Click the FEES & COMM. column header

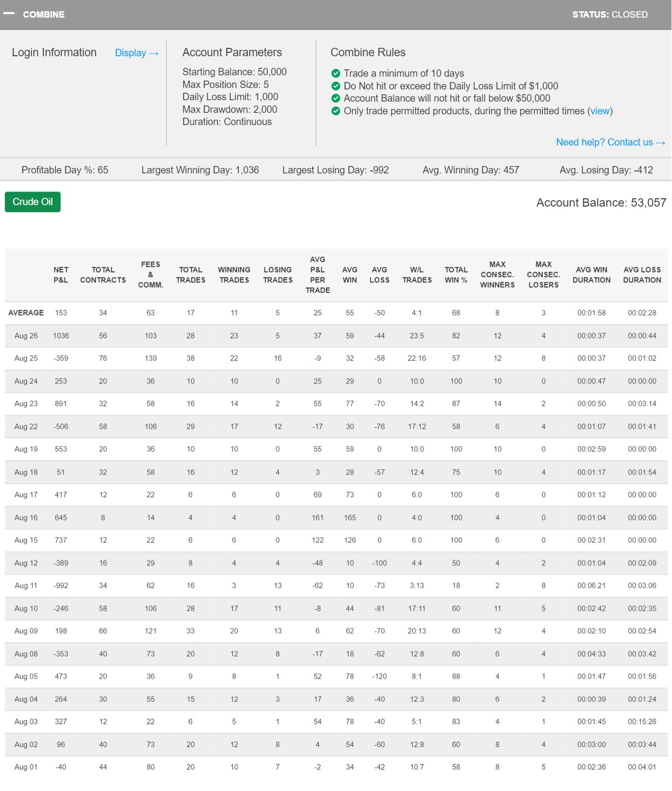(151, 275)
